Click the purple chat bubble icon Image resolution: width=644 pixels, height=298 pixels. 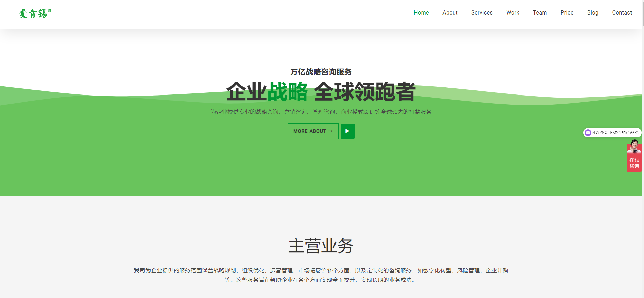588,133
